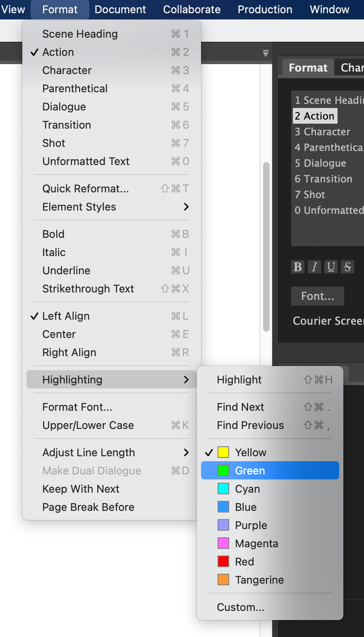Toggle underline in the Format panel

click(330, 267)
